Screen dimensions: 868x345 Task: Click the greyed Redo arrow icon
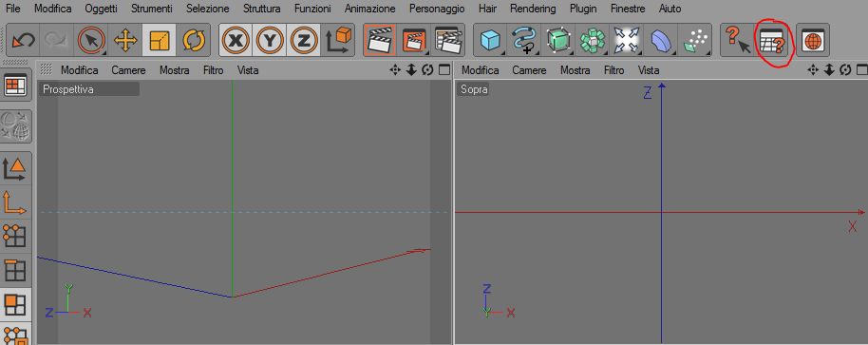tap(56, 40)
